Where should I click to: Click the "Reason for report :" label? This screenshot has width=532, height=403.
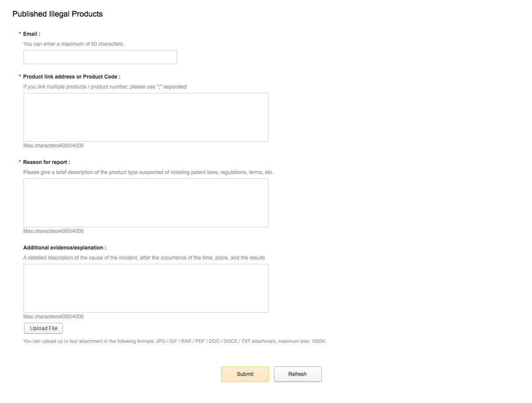(47, 162)
